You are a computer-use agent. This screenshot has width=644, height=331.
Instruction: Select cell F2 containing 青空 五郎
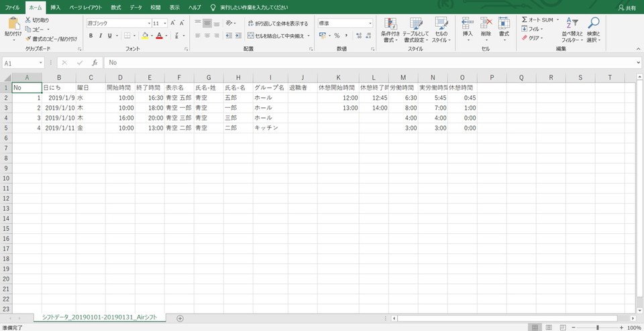coord(178,98)
